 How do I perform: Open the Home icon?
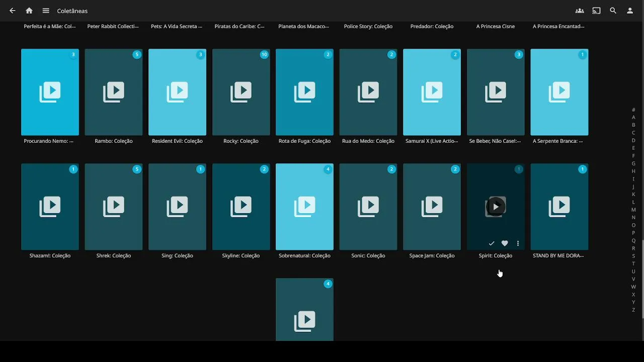[29, 11]
